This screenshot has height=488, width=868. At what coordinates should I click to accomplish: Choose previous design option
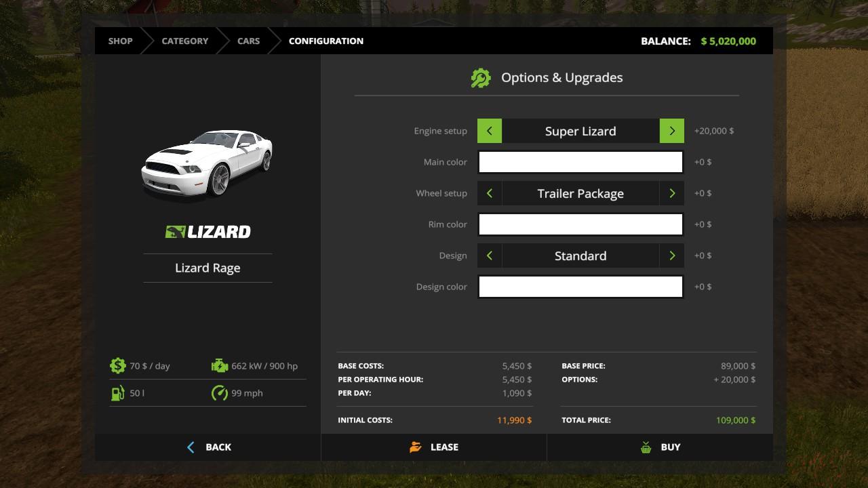(x=490, y=256)
